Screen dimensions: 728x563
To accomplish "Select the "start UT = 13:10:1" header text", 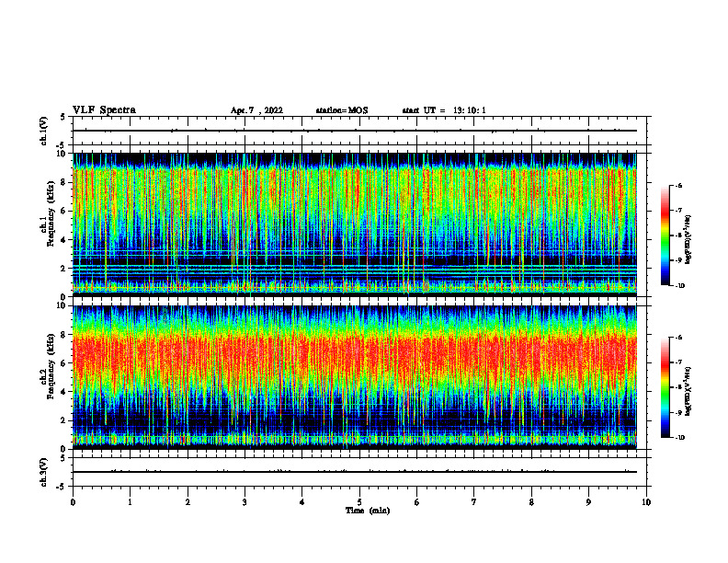I will pyautogui.click(x=444, y=110).
